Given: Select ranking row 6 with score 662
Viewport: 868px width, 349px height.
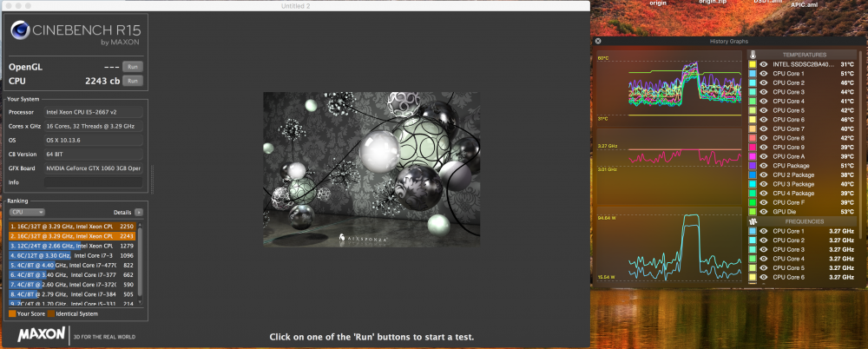Looking at the screenshot, I should pos(72,274).
